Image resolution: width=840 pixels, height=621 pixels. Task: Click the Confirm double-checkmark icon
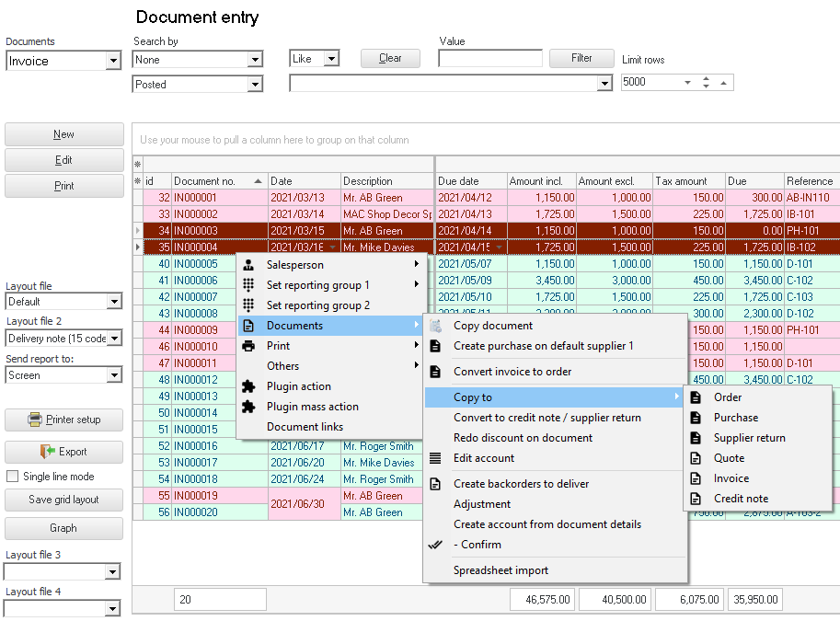point(435,545)
